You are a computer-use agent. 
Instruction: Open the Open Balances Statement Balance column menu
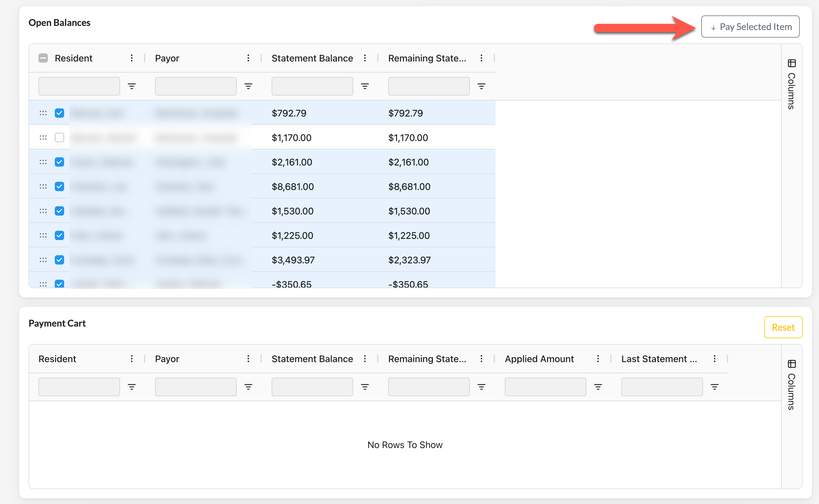(x=365, y=58)
